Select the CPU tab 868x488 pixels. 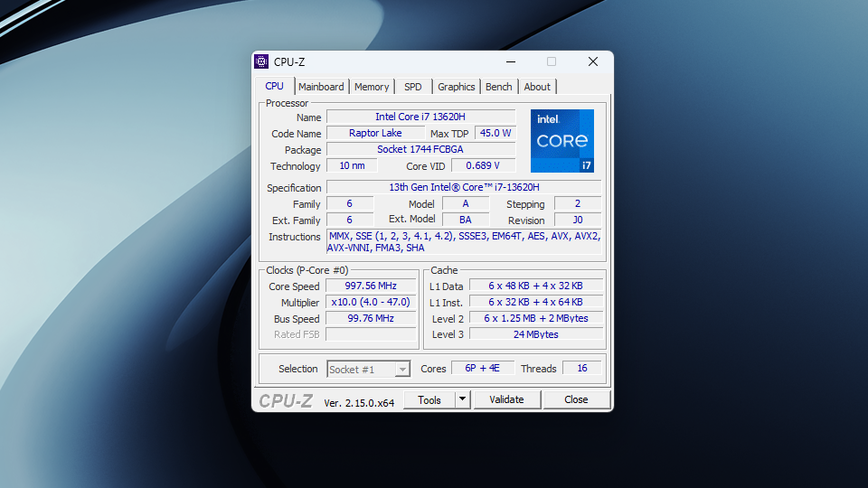(274, 86)
